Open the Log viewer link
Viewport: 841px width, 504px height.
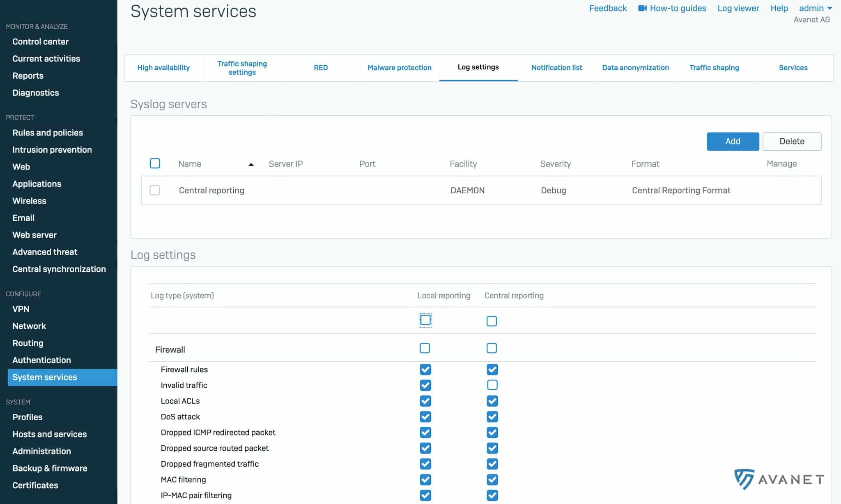tap(738, 8)
